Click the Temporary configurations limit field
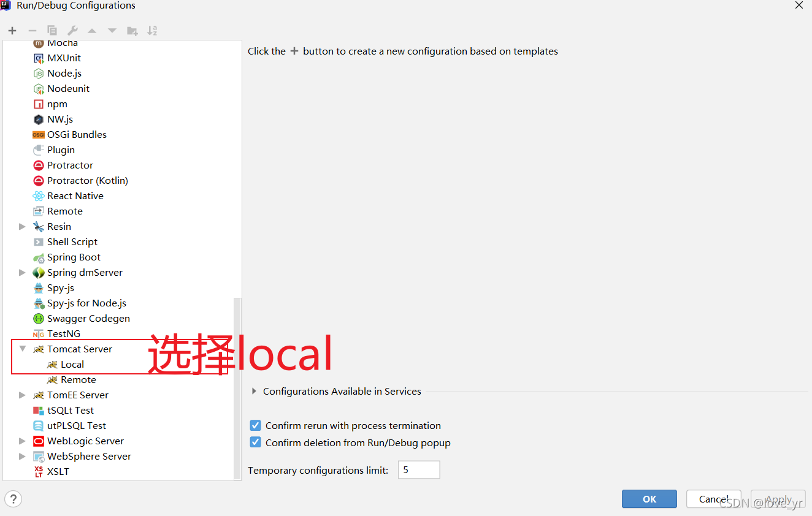The width and height of the screenshot is (812, 516). point(419,470)
